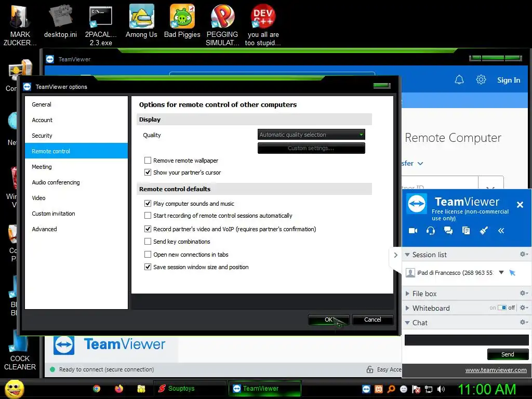Uncheck Play computer sounds and music
This screenshot has width=532, height=399.
[148, 204]
